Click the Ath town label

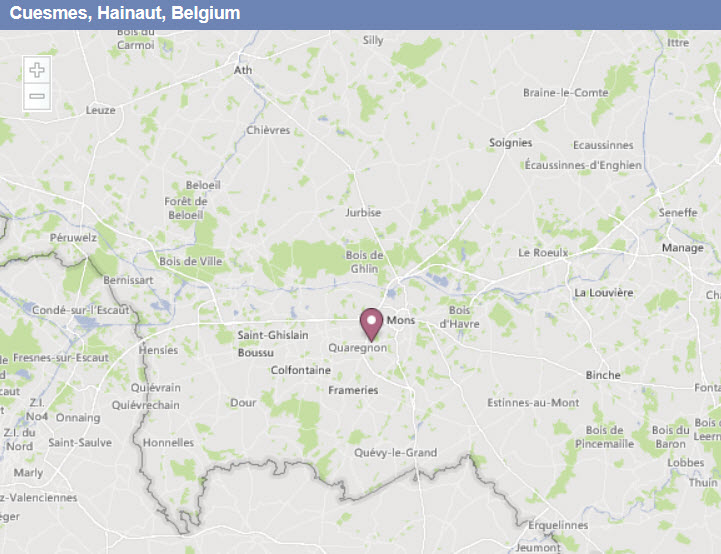(x=243, y=70)
